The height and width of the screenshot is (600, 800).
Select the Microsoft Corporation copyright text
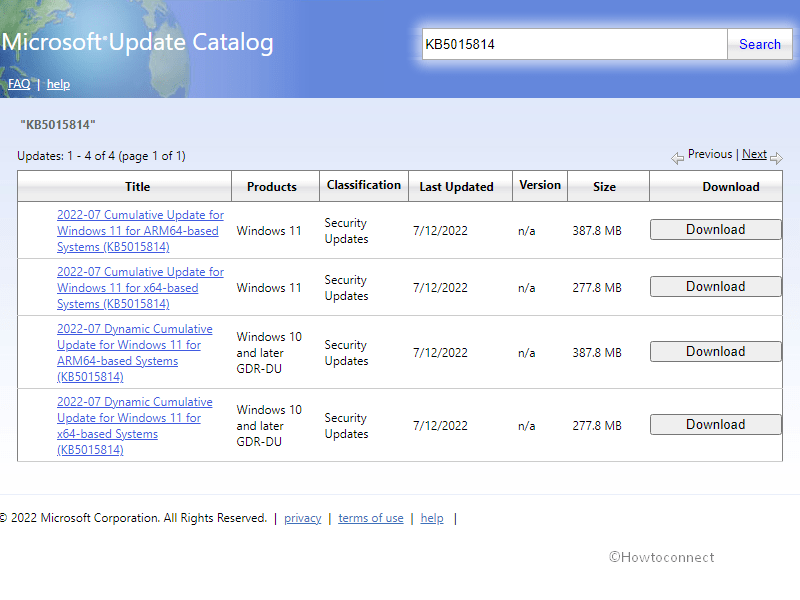tap(133, 518)
